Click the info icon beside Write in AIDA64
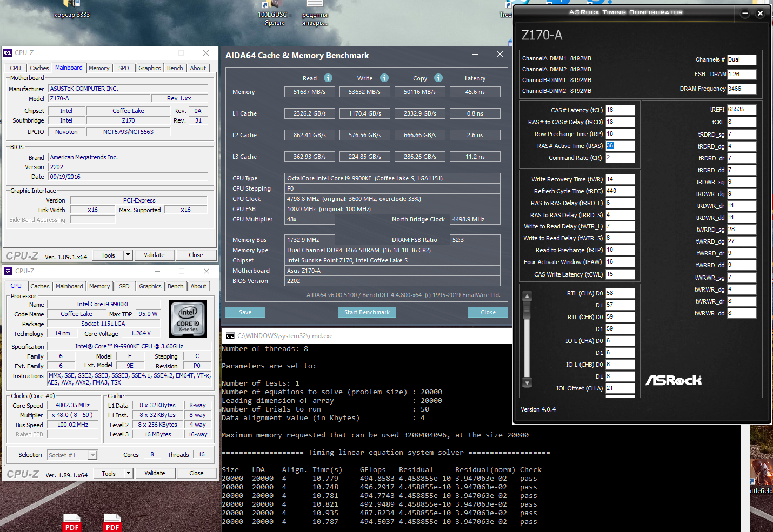773x532 pixels. point(384,78)
